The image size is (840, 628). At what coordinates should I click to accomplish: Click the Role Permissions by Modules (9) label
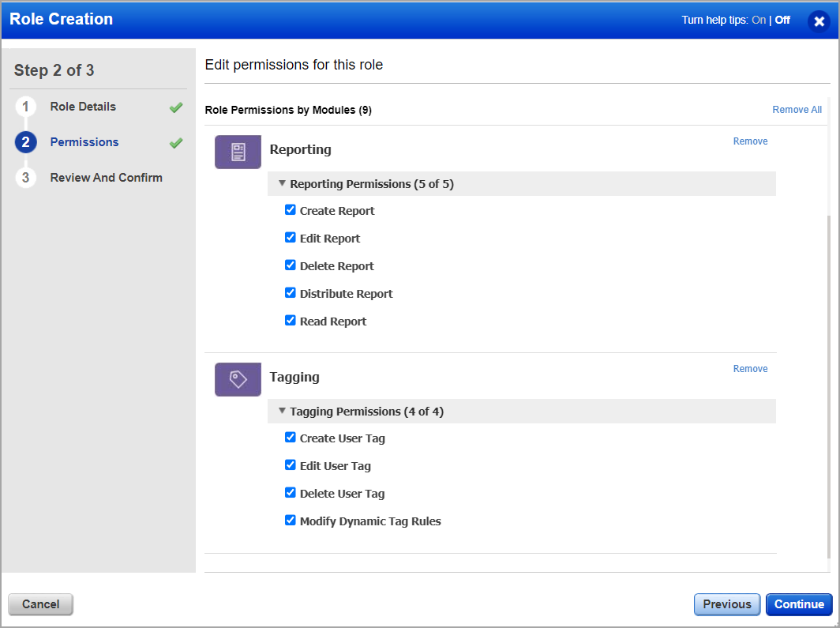[288, 110]
